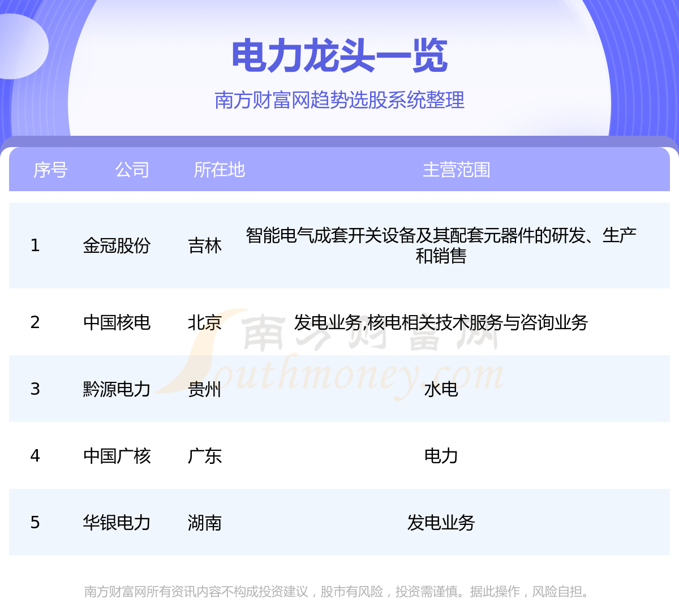Click the 序号 column header

[x=50, y=170]
